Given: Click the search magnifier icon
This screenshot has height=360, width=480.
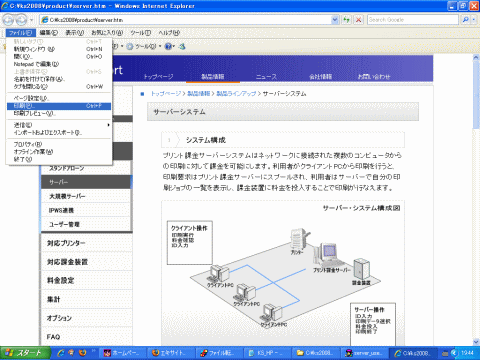Looking at the screenshot, I should click(x=465, y=20).
